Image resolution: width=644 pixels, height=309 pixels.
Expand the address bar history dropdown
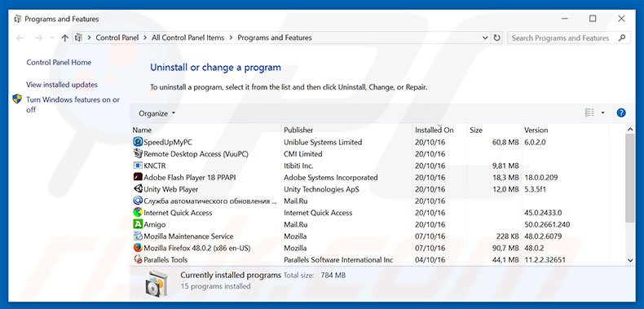[485, 38]
